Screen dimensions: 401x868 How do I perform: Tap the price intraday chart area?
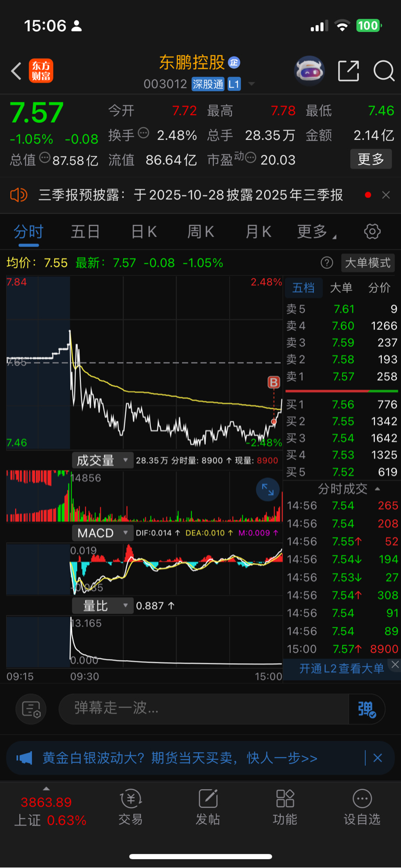(144, 363)
